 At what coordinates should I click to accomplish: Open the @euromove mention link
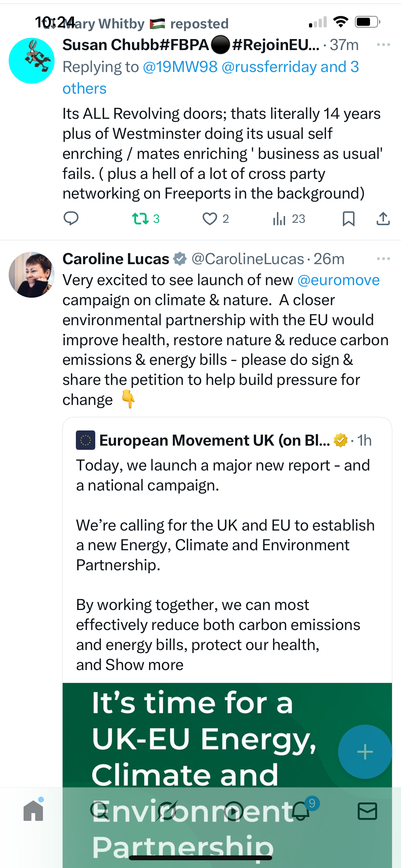[338, 280]
